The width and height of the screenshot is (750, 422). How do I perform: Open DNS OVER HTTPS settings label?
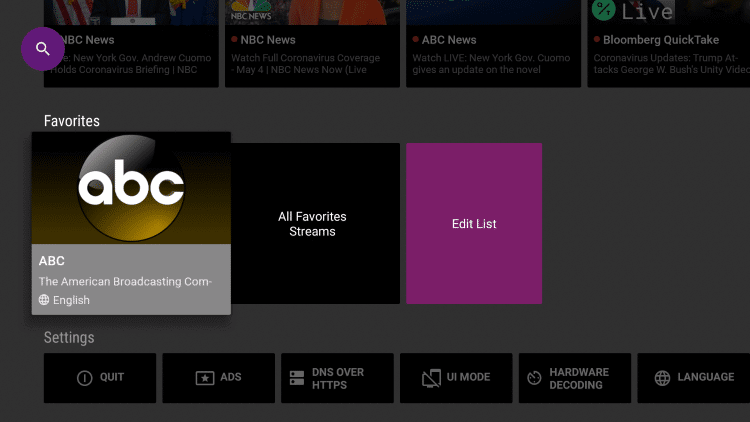[x=338, y=378]
